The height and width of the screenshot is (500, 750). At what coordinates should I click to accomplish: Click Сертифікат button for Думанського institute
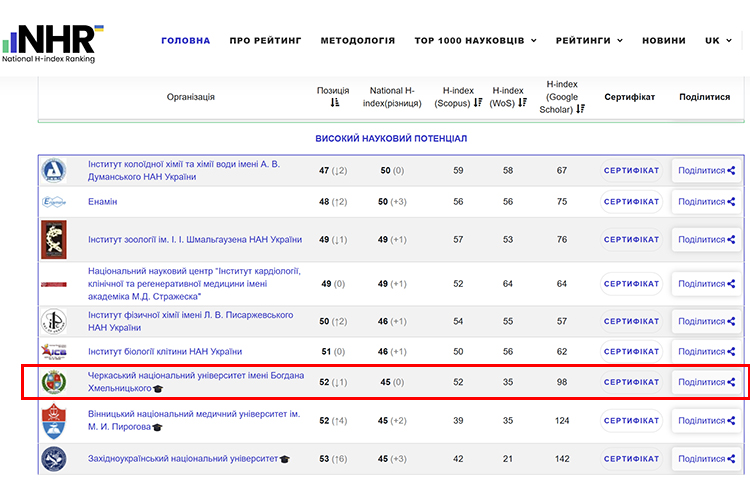(x=631, y=170)
